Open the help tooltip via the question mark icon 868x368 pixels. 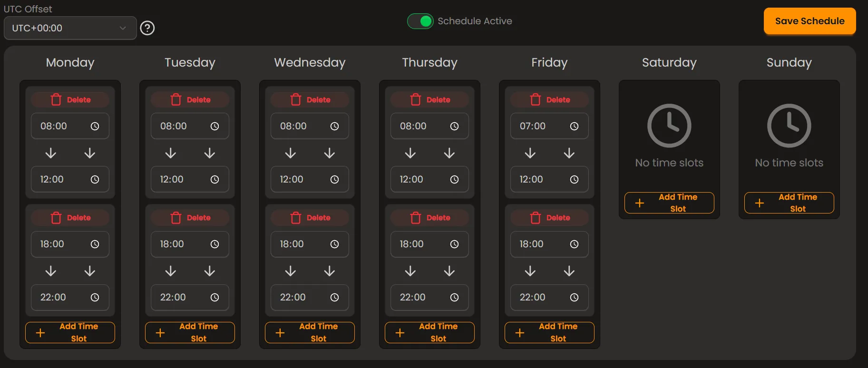[147, 28]
